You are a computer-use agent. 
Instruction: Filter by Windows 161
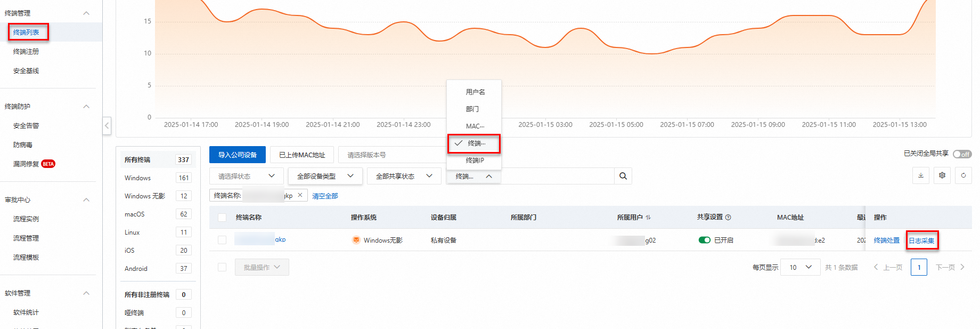coord(158,178)
